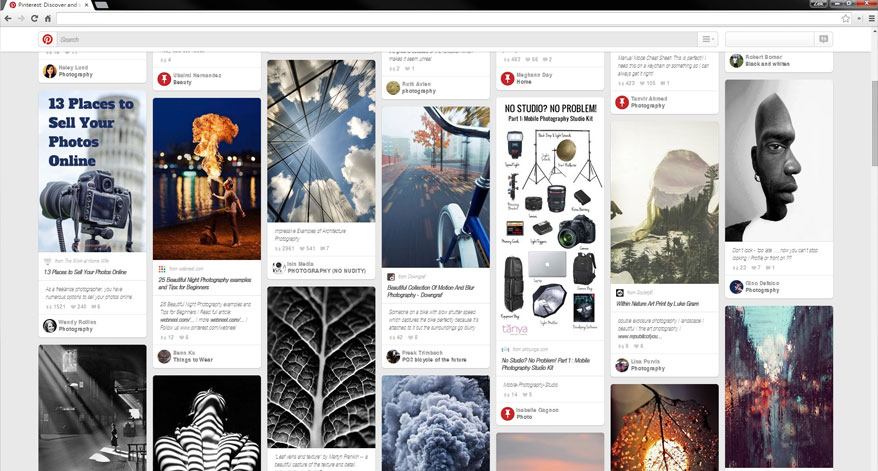The width and height of the screenshot is (878, 471).
Task: Click Lisa Purvis profile avatar
Action: [x=622, y=365]
